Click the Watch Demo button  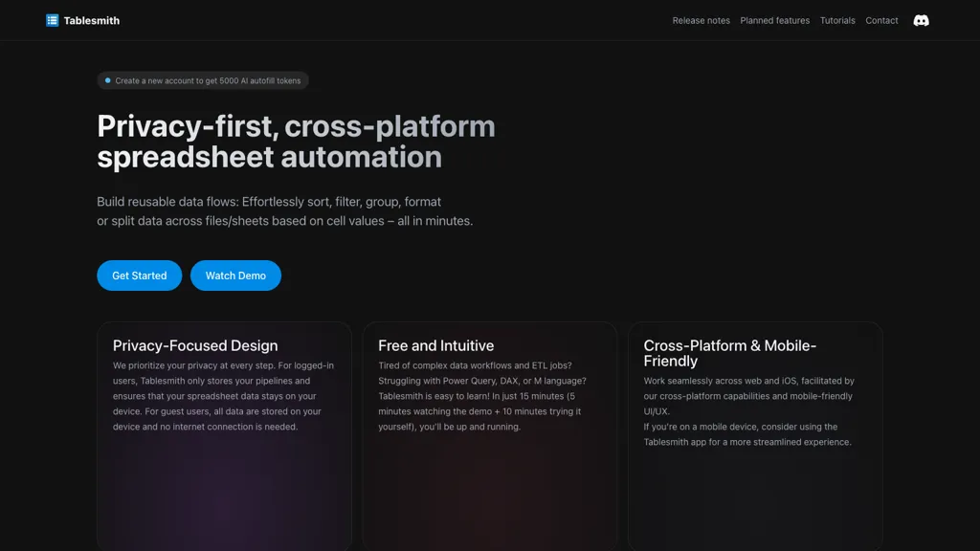coord(235,275)
